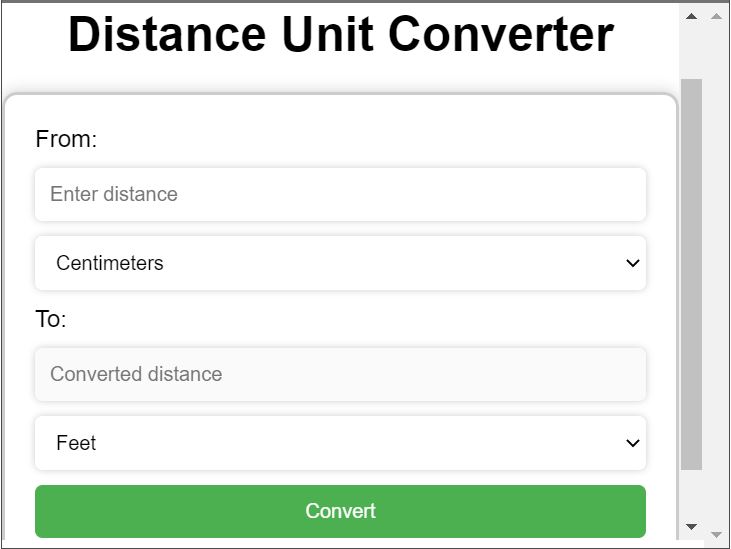Open the Centimeters unit dropdown
The image size is (731, 549).
[340, 263]
